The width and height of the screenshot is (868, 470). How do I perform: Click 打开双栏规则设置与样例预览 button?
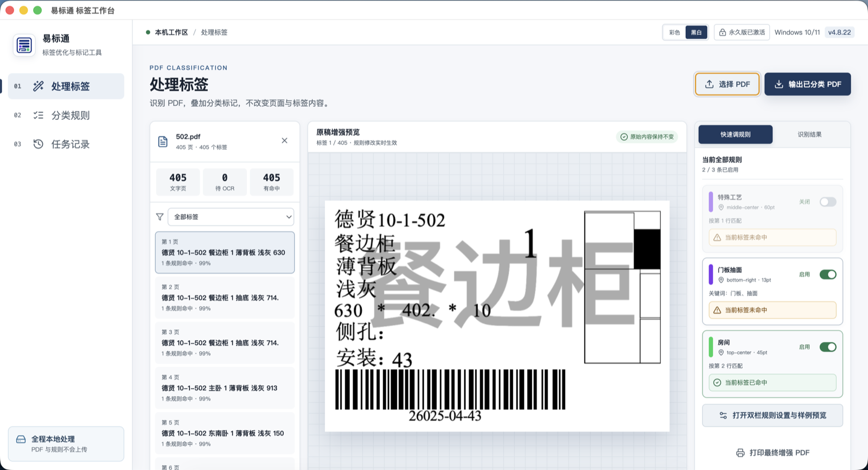click(x=773, y=415)
